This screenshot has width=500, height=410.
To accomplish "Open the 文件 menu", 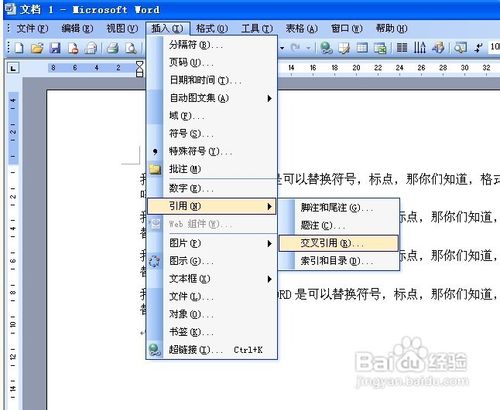I will point(32,29).
